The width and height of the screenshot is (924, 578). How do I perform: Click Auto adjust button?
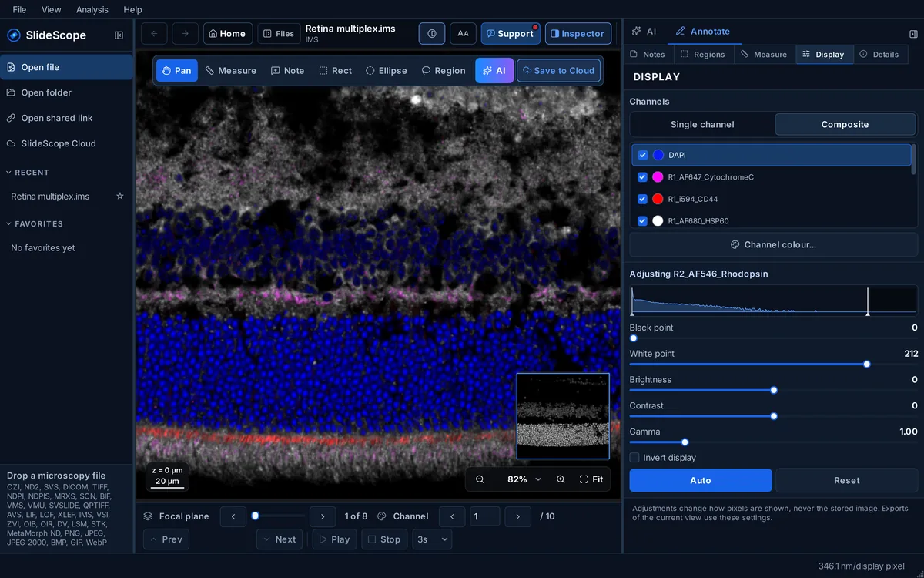(x=701, y=480)
